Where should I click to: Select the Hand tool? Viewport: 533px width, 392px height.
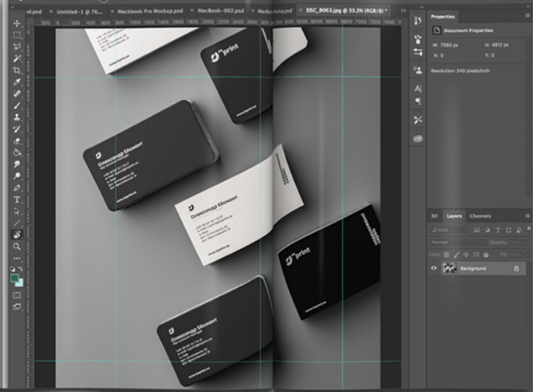click(x=16, y=234)
